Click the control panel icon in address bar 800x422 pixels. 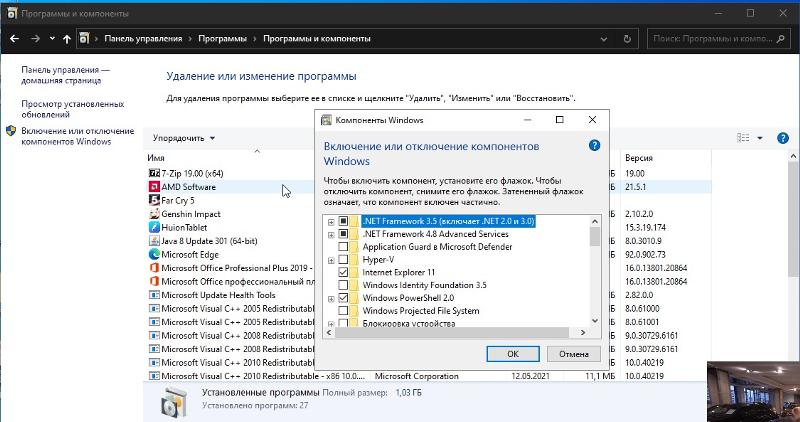[85, 39]
